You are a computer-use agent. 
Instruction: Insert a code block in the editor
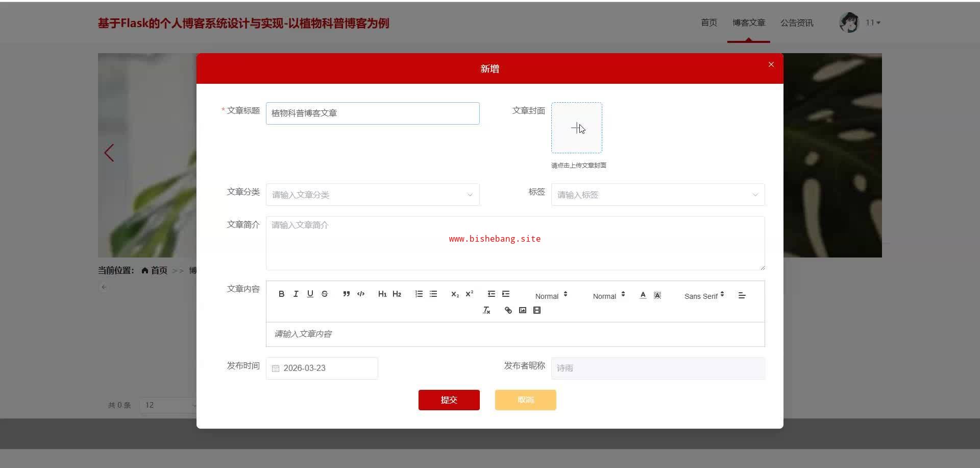click(361, 294)
